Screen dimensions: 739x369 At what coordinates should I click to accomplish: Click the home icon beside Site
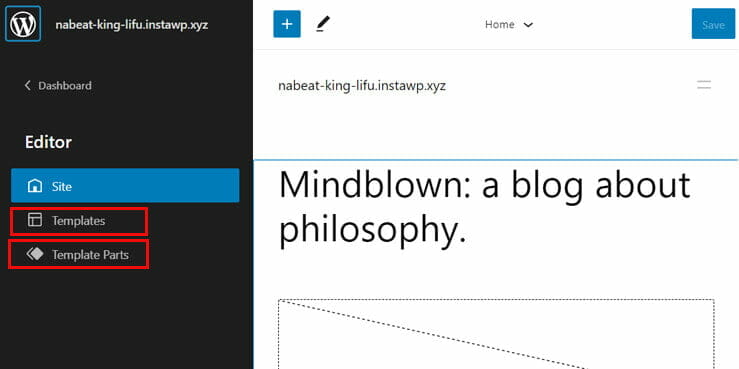coord(35,186)
